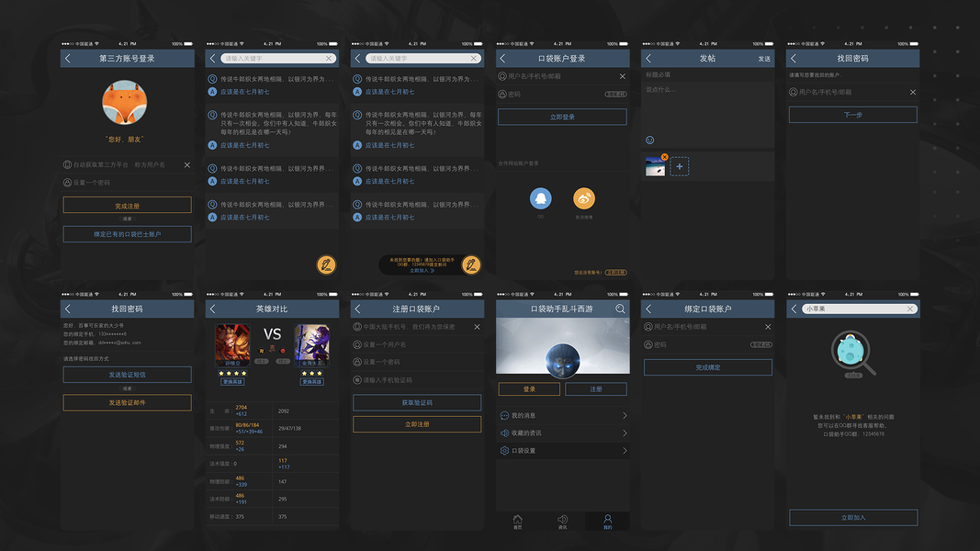Focus the 设置一个用户名 field
Viewport: 980px width, 551px height.
point(417,344)
